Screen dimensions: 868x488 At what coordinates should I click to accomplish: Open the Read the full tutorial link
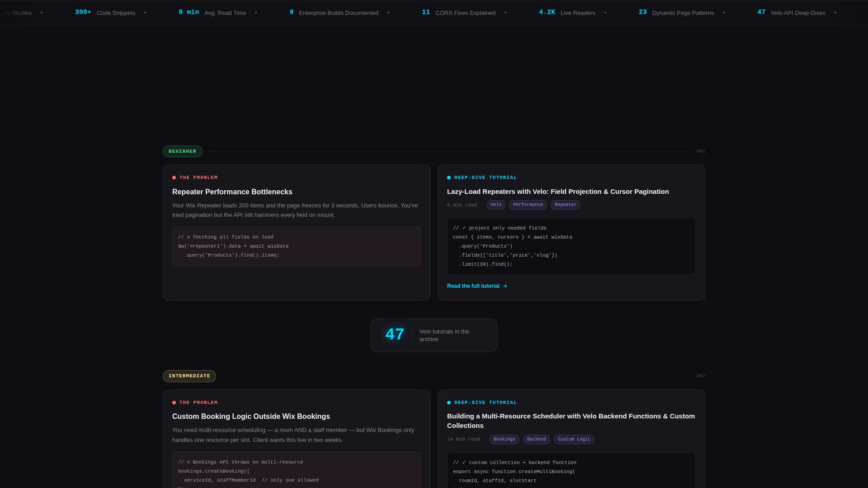pyautogui.click(x=477, y=286)
